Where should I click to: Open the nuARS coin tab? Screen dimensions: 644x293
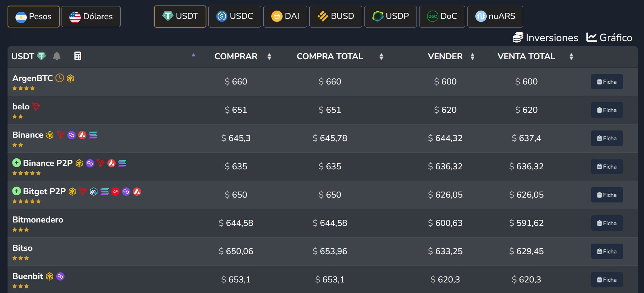495,16
